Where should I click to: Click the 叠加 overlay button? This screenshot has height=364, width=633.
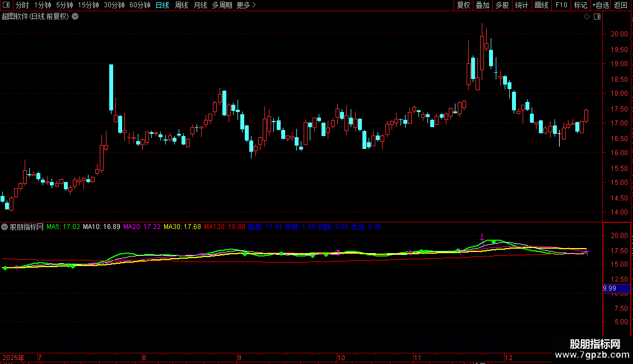tap(482, 5)
